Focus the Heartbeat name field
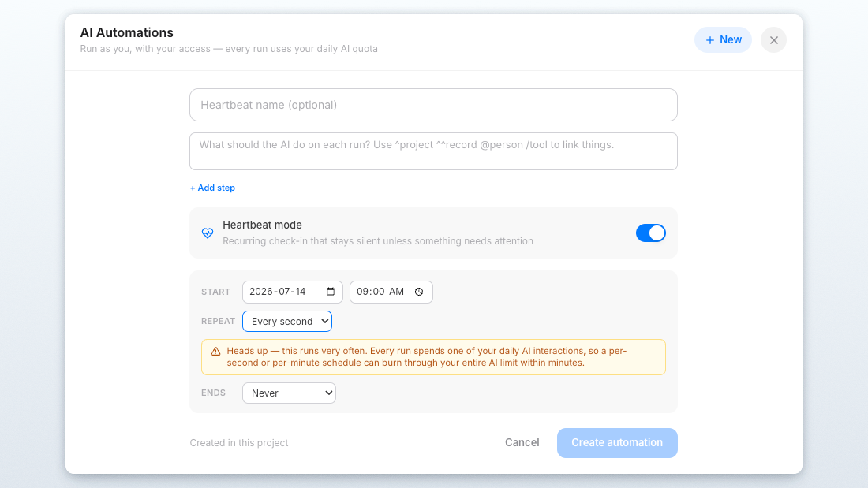 click(x=433, y=105)
